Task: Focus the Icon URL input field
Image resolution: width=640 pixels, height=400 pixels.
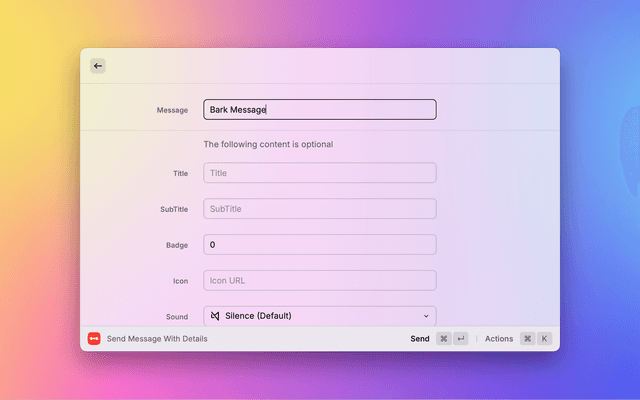Action: click(x=319, y=281)
